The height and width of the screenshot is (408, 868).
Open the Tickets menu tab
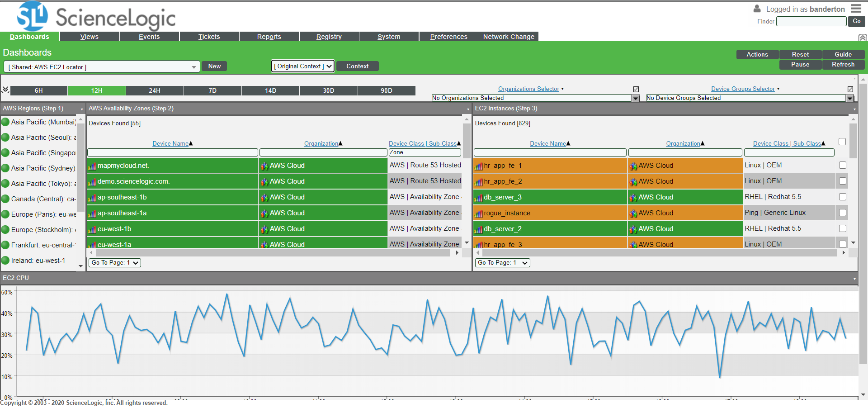209,37
